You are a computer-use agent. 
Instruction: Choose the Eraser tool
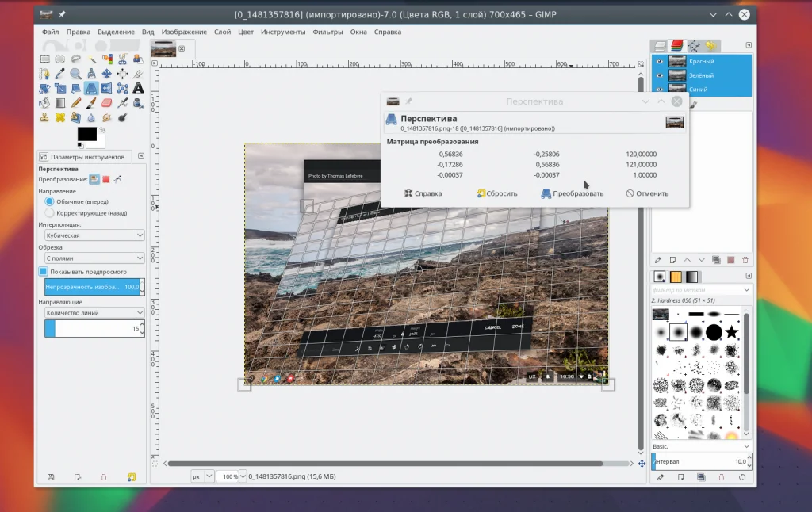click(107, 102)
